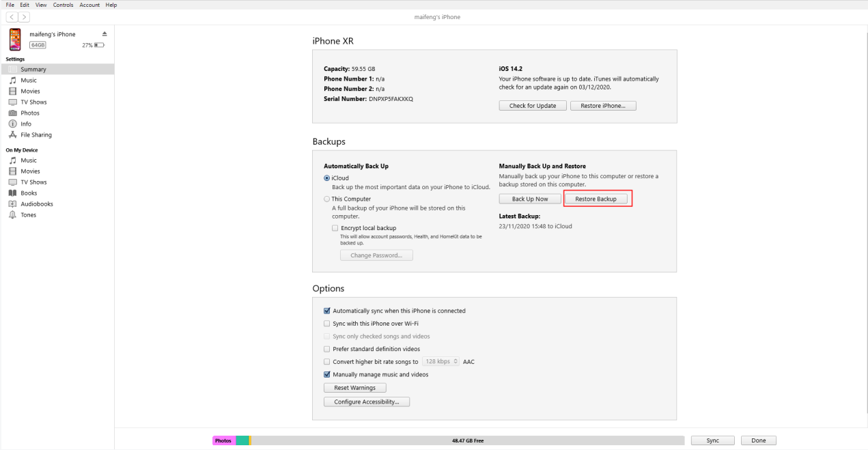Open the Account menu

point(89,5)
